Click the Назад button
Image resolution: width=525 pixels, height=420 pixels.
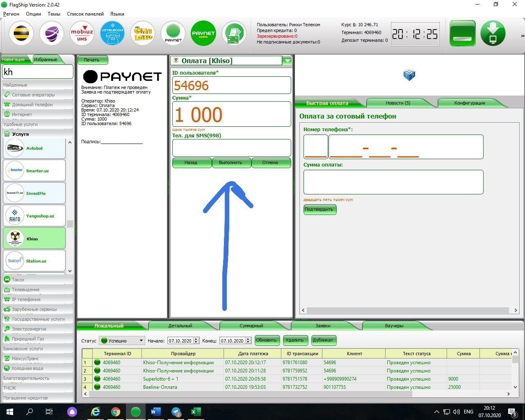pos(191,162)
